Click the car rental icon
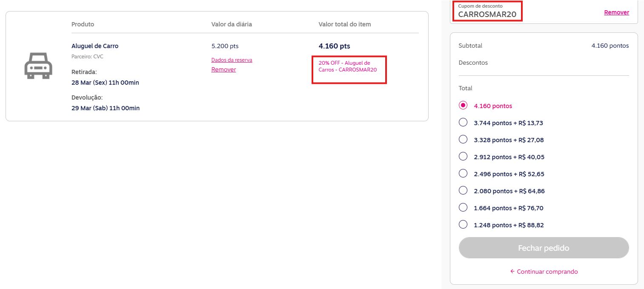 38,66
